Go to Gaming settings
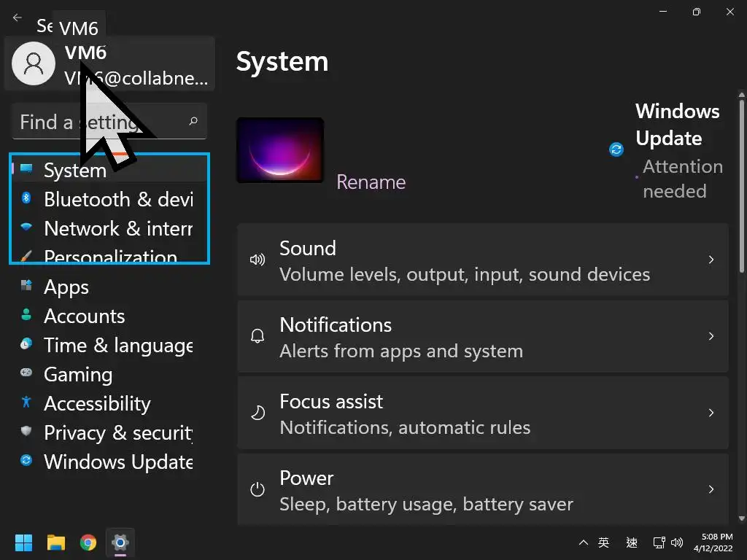 [x=109, y=374]
